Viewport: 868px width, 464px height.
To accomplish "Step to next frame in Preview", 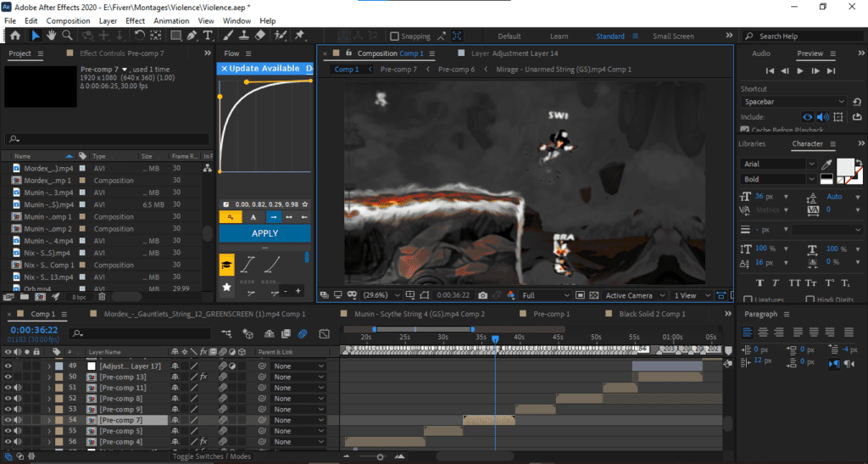I will click(815, 71).
